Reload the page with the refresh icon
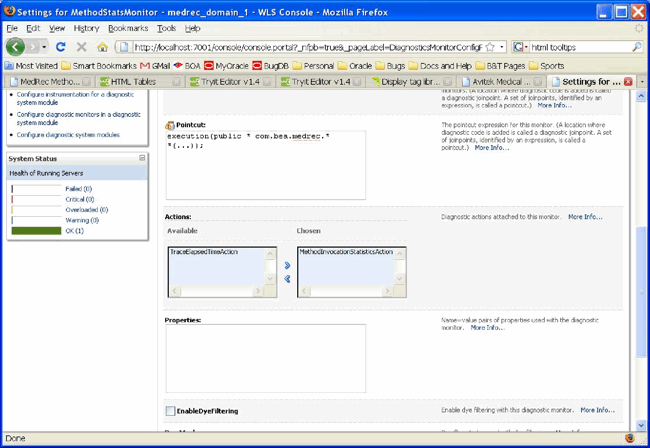Screen dimensions: 650x448 click(x=61, y=47)
